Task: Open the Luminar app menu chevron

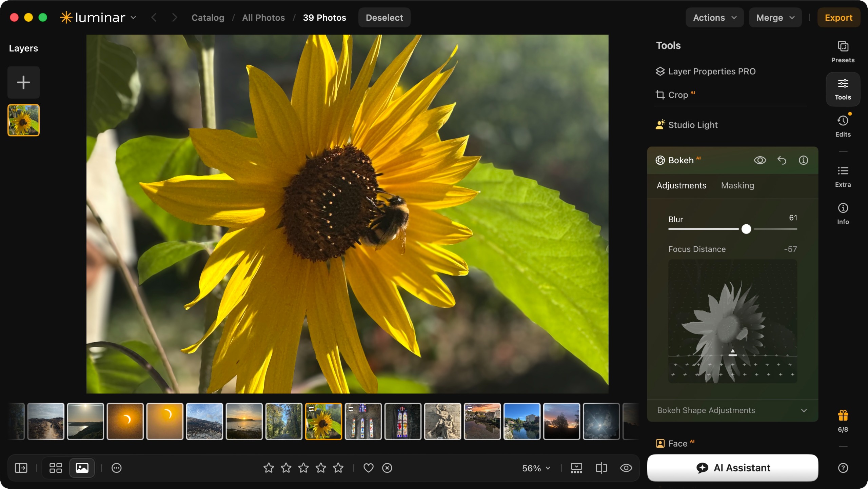Action: pyautogui.click(x=133, y=18)
